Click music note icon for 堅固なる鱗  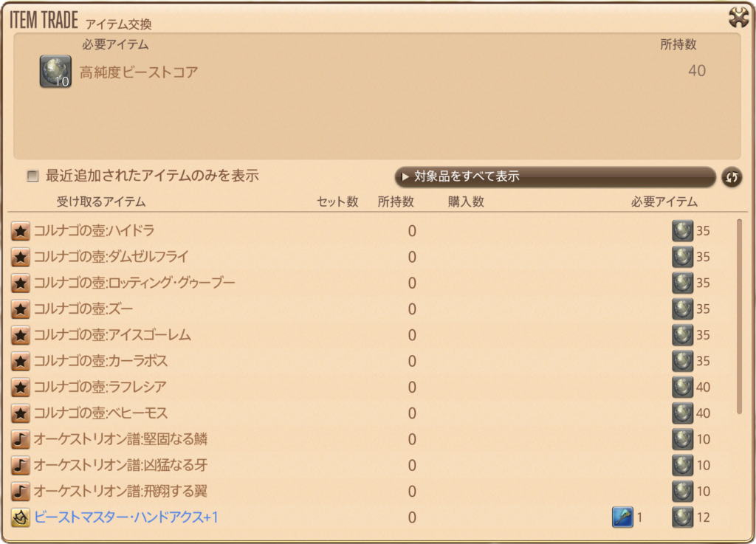pos(20,439)
